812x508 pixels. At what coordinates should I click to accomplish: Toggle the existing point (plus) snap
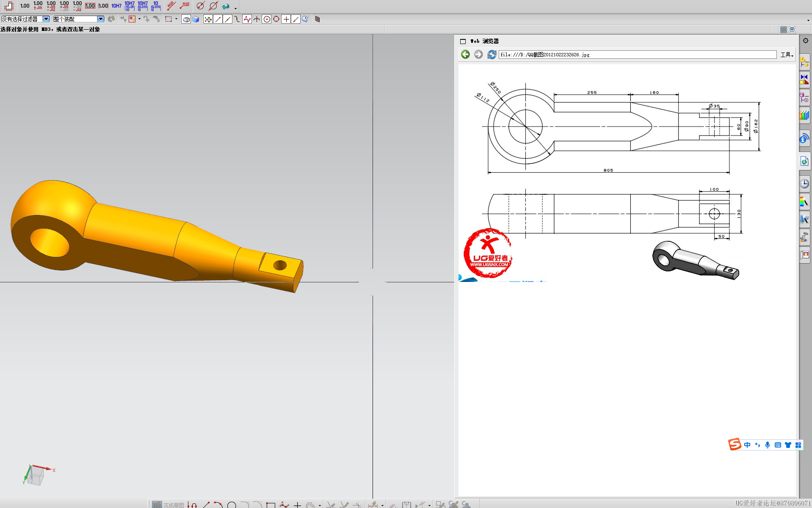(x=286, y=19)
